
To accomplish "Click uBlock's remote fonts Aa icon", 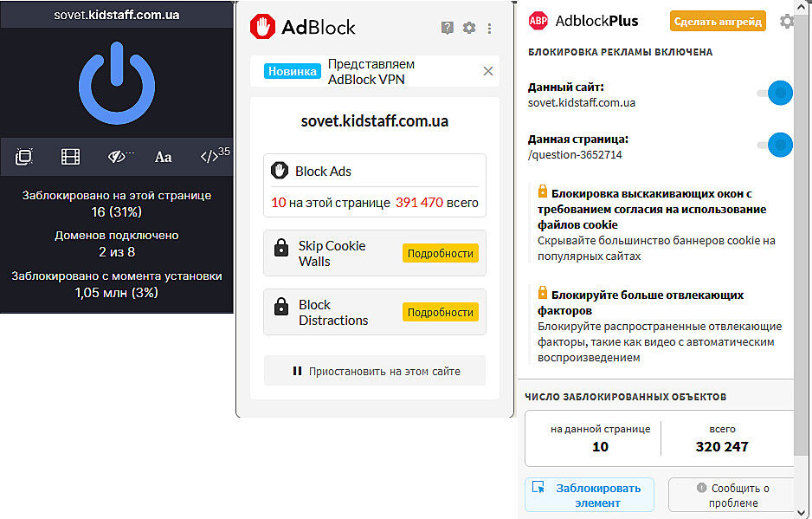I will (x=163, y=157).
